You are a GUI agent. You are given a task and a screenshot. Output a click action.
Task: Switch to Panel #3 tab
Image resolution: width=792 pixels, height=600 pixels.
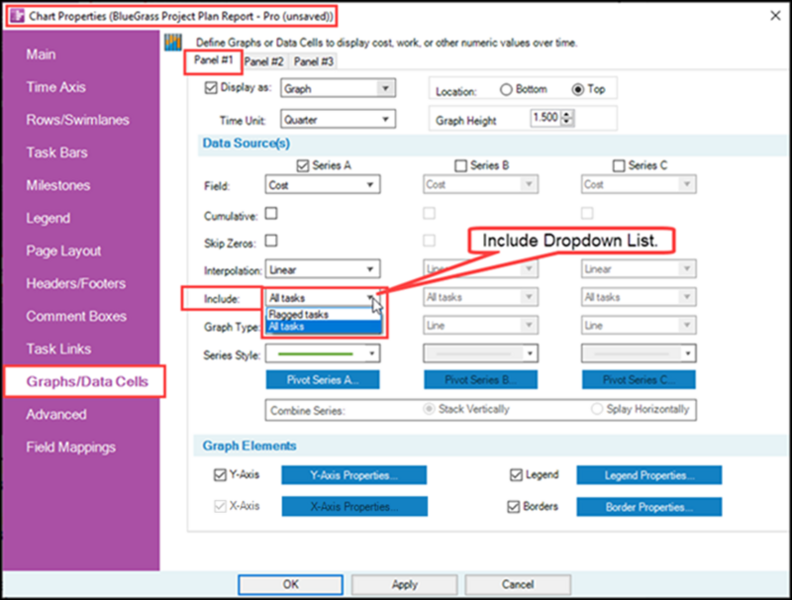click(314, 62)
